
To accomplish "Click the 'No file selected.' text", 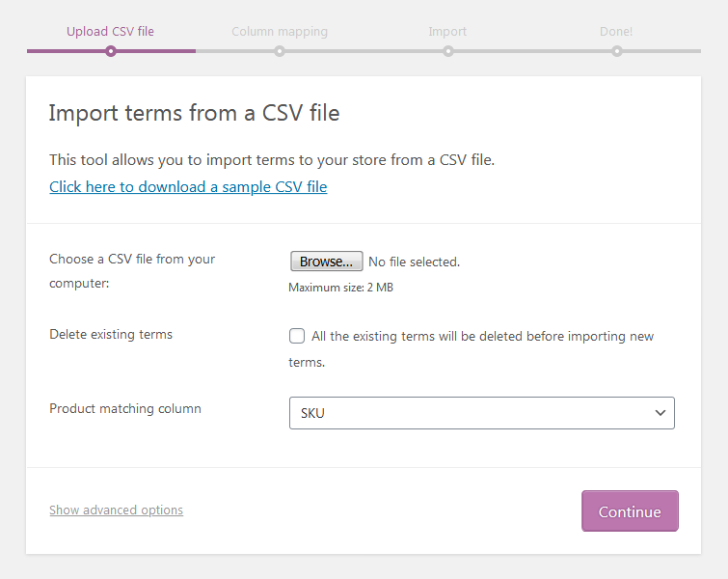I will (415, 262).
